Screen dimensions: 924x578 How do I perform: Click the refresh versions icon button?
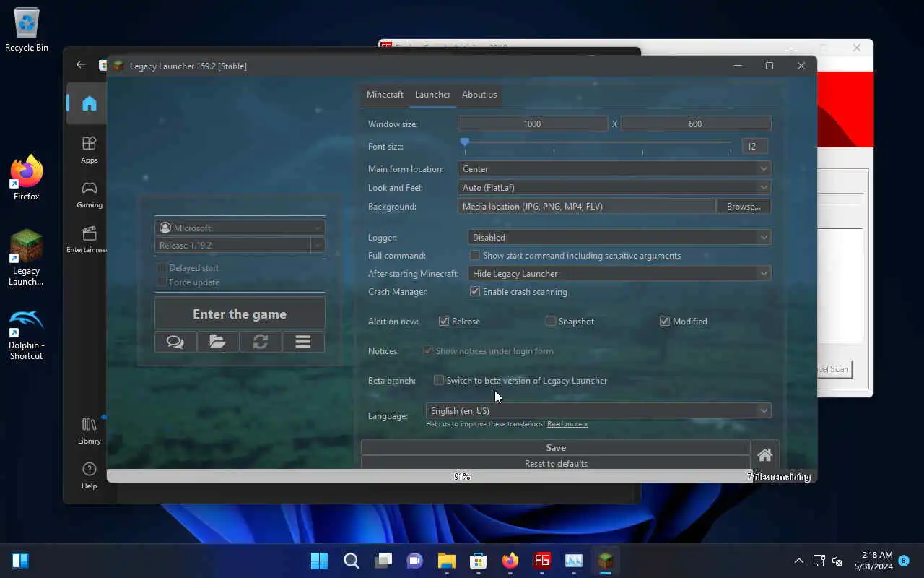(261, 342)
